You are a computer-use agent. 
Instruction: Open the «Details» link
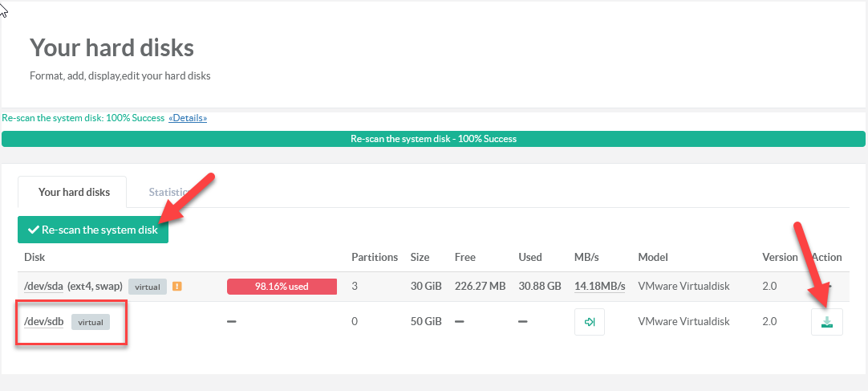tap(188, 118)
